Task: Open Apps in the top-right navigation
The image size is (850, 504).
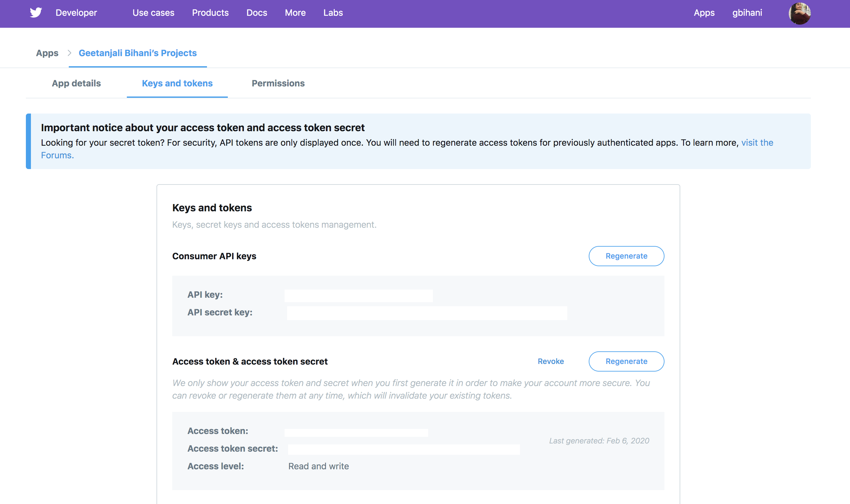Action: [x=704, y=13]
